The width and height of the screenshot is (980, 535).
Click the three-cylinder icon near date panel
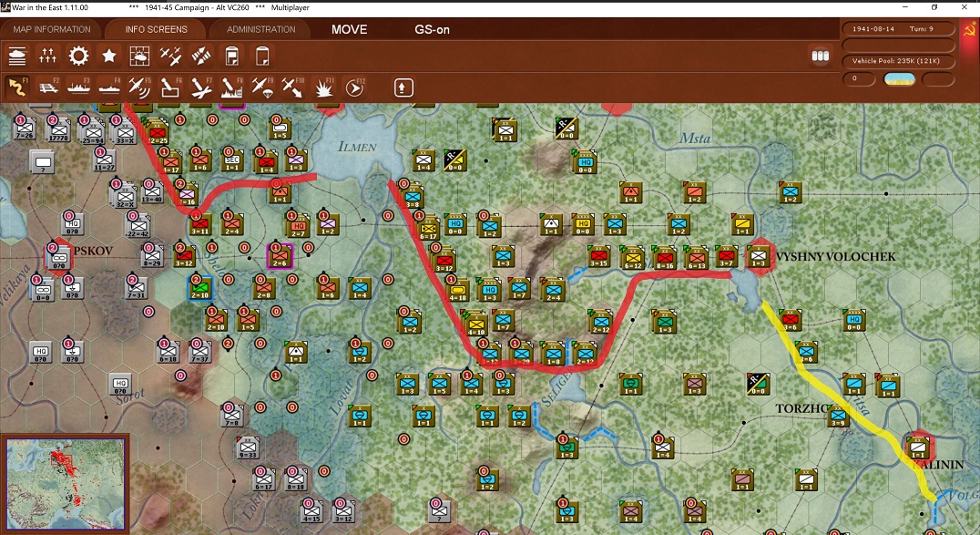820,56
